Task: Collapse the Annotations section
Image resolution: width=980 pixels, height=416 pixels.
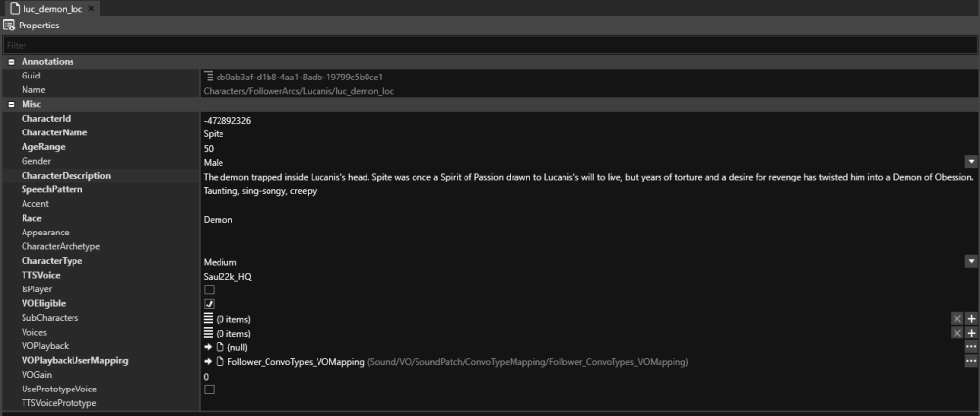Action: (x=11, y=62)
